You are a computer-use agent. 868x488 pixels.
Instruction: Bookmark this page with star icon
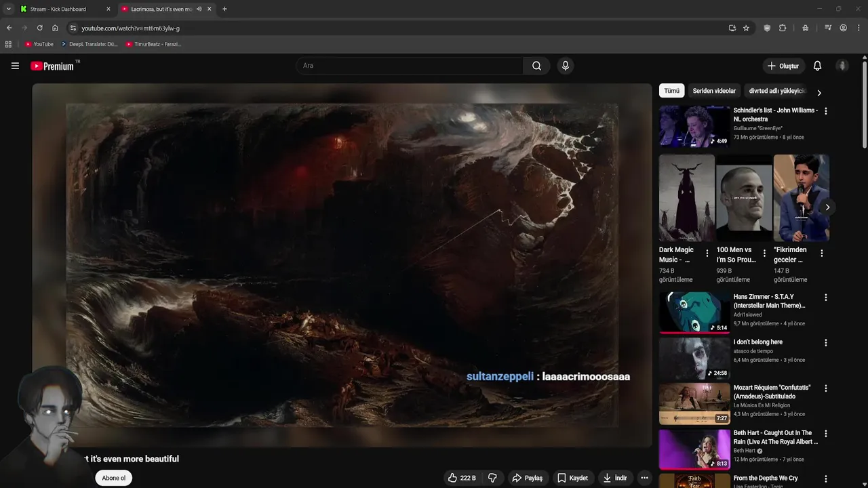[x=746, y=28]
